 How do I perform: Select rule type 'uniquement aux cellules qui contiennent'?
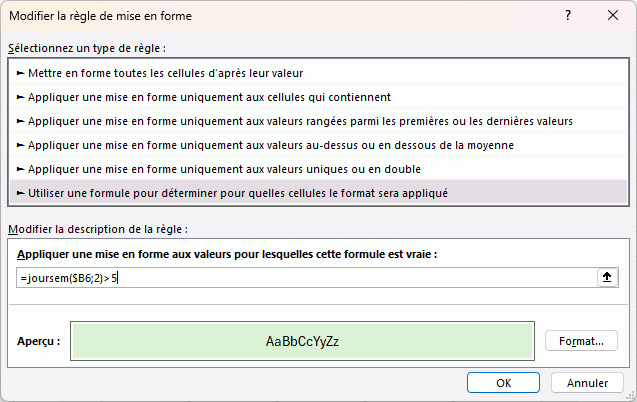click(209, 97)
